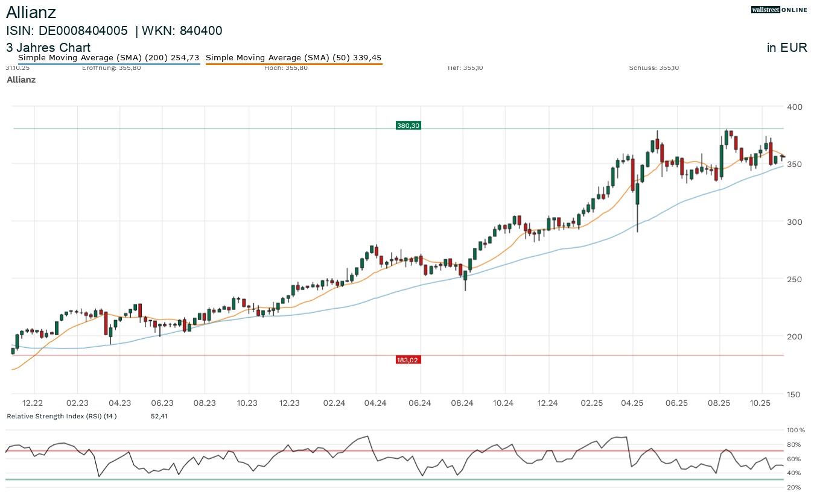Click the 3 Jahres Chart label
The image size is (814, 504).
48,48
